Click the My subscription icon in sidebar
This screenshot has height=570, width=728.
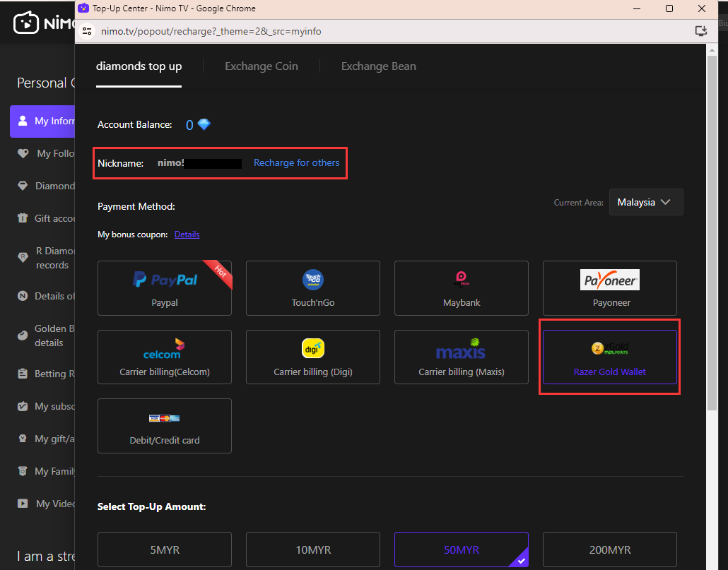(23, 406)
